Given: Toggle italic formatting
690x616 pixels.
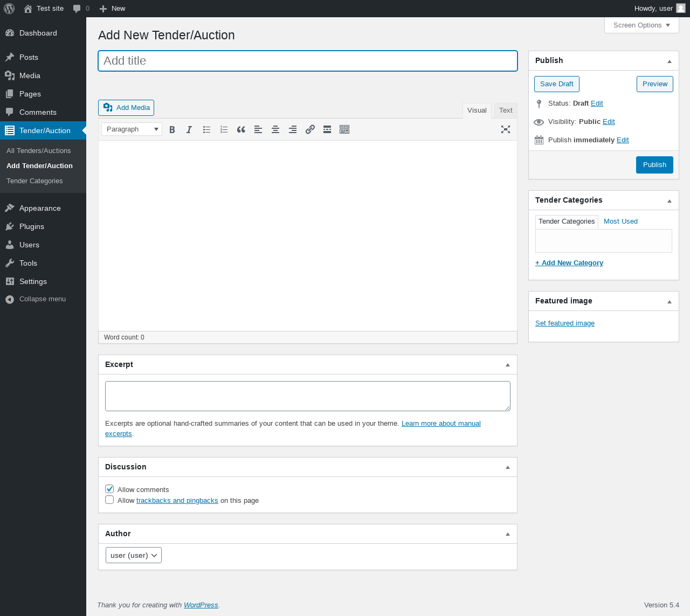Looking at the screenshot, I should click(x=189, y=129).
